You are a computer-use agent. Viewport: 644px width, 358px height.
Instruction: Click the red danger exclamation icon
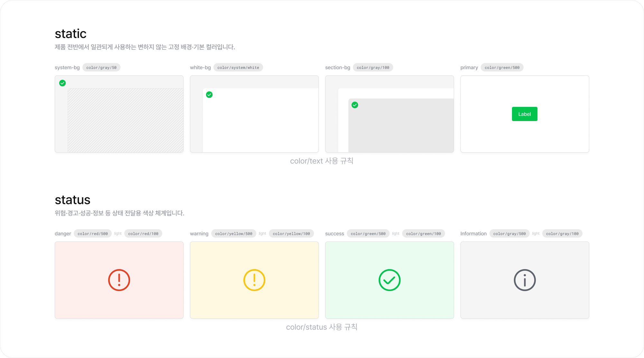(x=119, y=280)
